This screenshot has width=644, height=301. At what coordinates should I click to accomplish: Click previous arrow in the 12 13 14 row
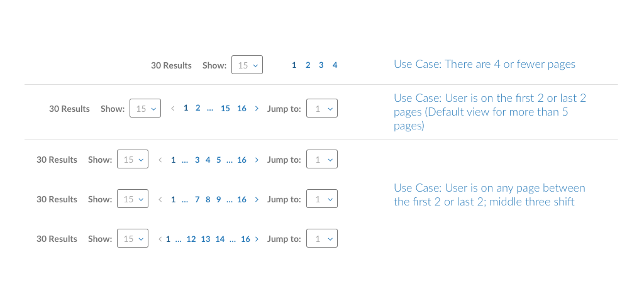point(160,239)
